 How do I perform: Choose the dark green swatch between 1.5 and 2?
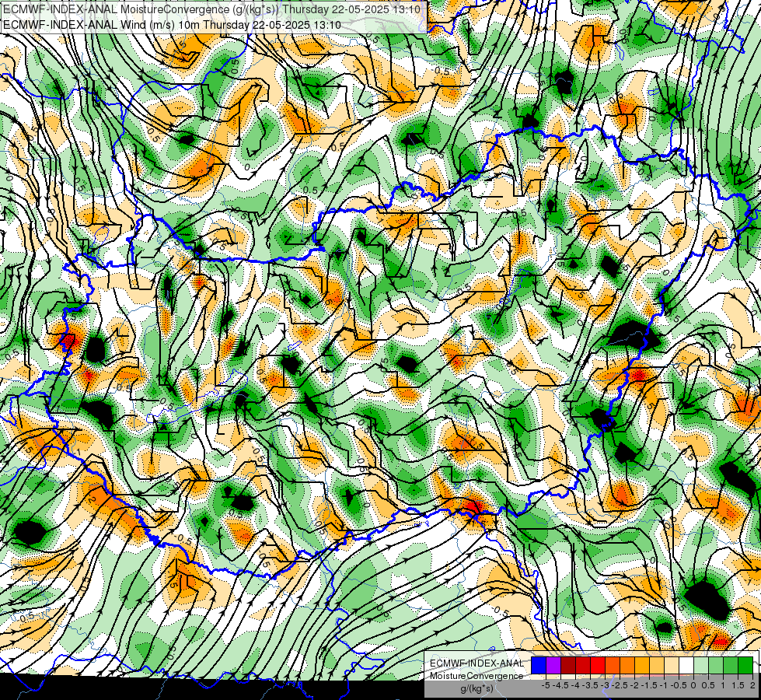(x=745, y=665)
